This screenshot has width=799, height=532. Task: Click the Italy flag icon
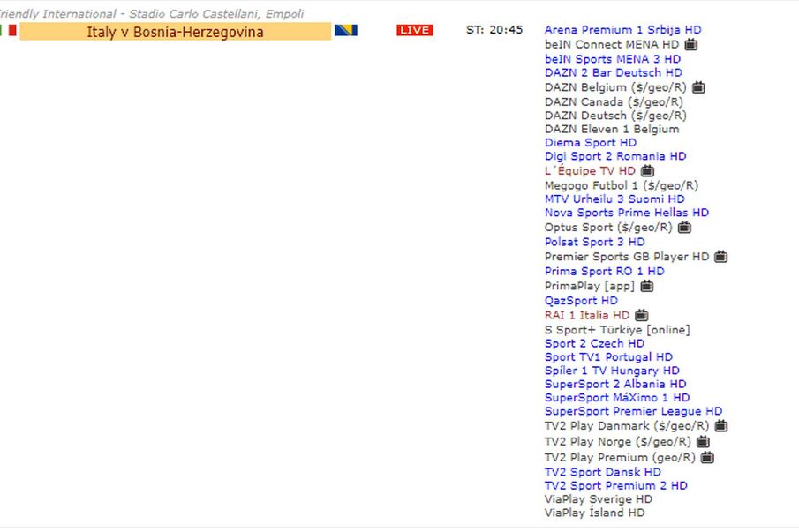click(8, 30)
